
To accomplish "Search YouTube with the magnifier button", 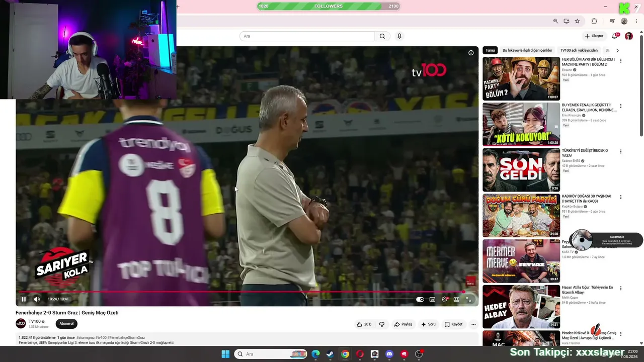I will coord(382,36).
